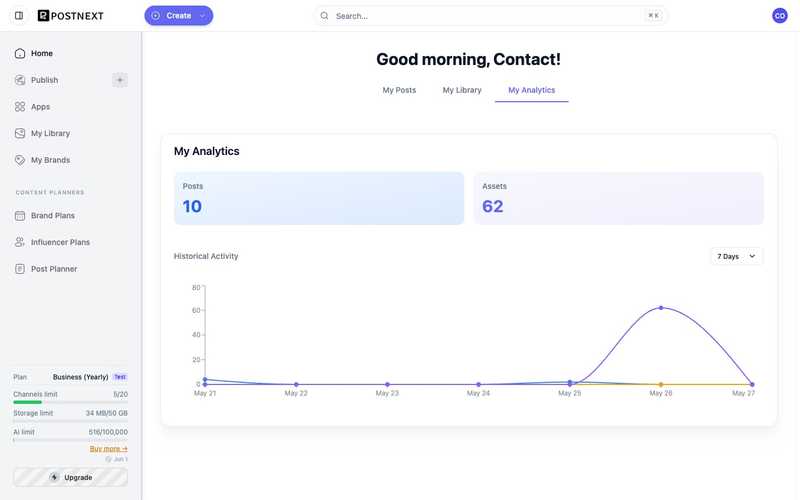Click the lightning icon on Upgrade
Screen dimensions: 800x500
coord(54,478)
